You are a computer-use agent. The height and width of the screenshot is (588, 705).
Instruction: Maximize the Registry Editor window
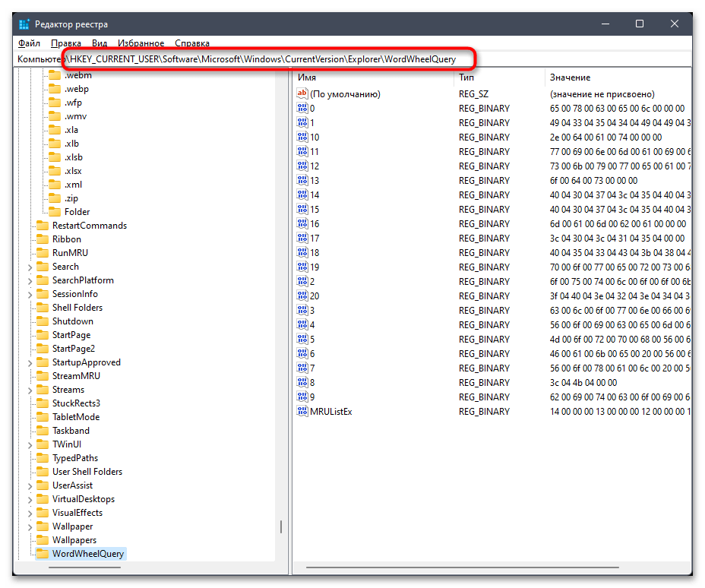(640, 24)
